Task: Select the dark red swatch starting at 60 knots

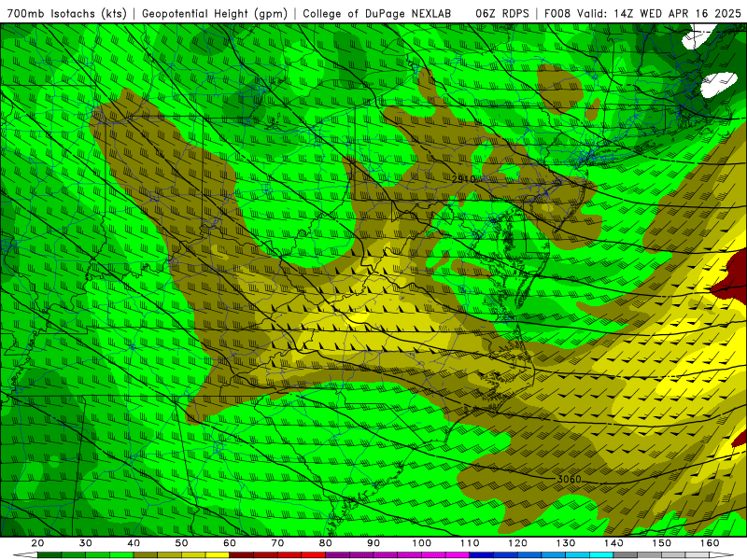Action: [242, 554]
